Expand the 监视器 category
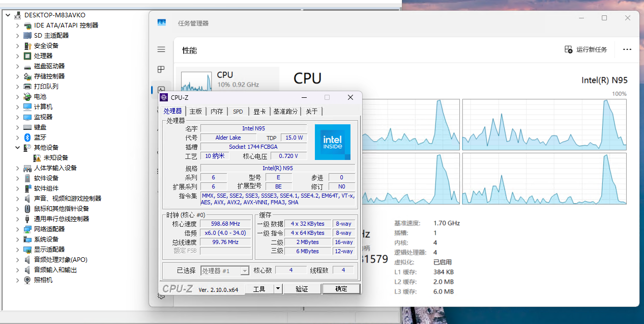Image resolution: width=644 pixels, height=324 pixels. [x=17, y=117]
